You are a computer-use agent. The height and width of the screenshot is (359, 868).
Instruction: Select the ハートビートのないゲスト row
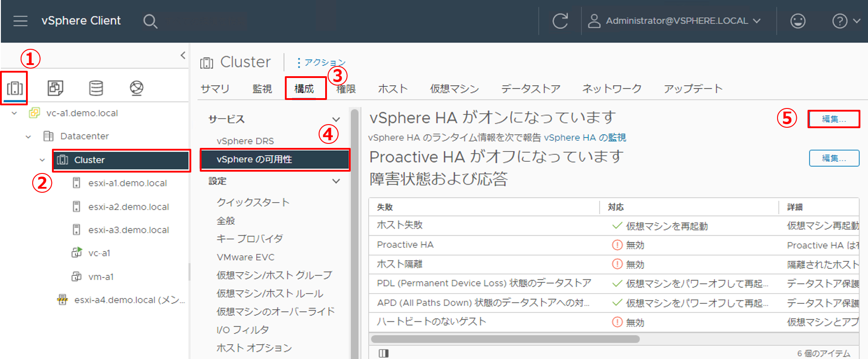pyautogui.click(x=614, y=322)
